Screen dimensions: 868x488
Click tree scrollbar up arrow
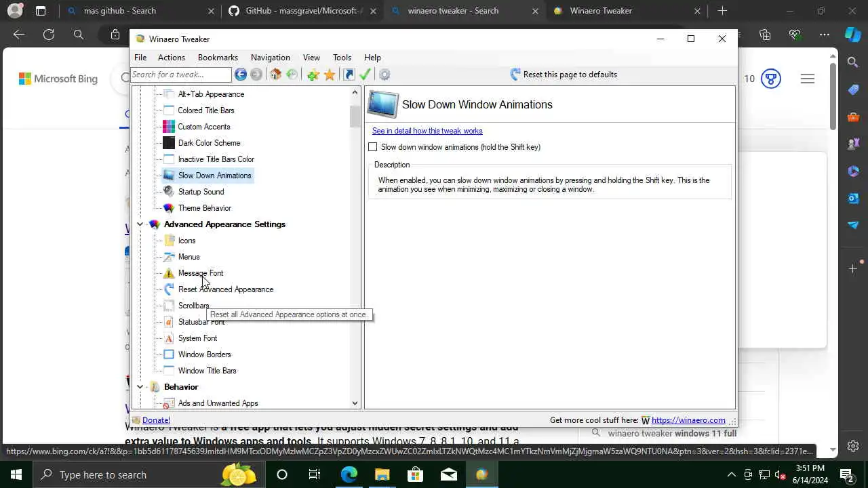[355, 92]
